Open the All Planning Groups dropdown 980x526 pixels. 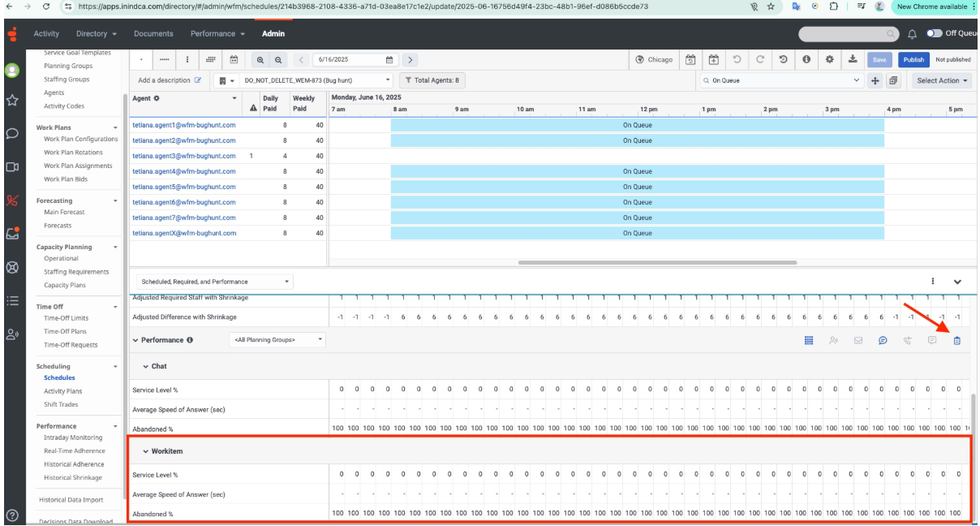[277, 339]
